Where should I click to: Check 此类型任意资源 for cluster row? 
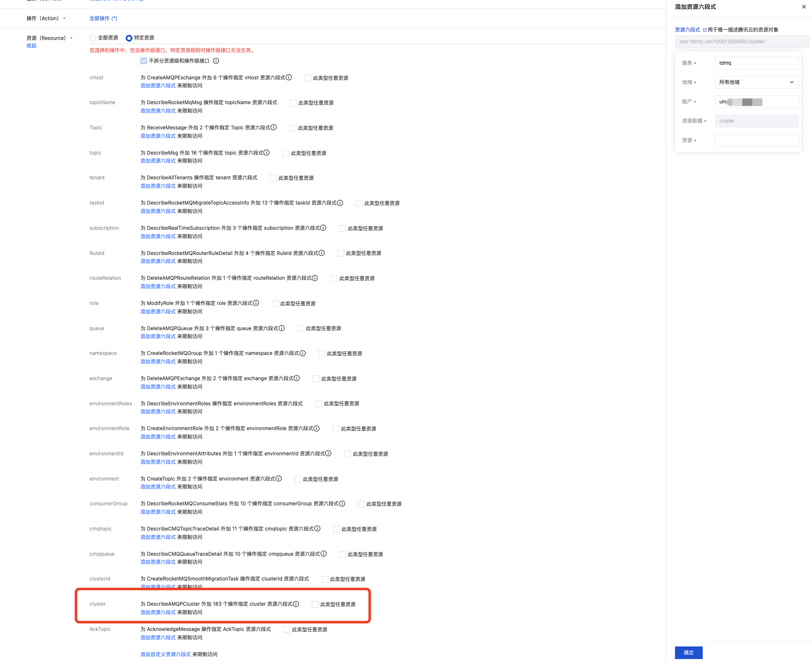point(315,604)
